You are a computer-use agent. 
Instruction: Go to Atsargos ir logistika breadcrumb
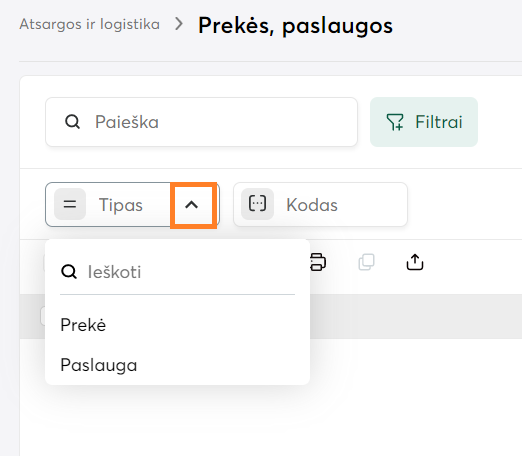point(89,24)
